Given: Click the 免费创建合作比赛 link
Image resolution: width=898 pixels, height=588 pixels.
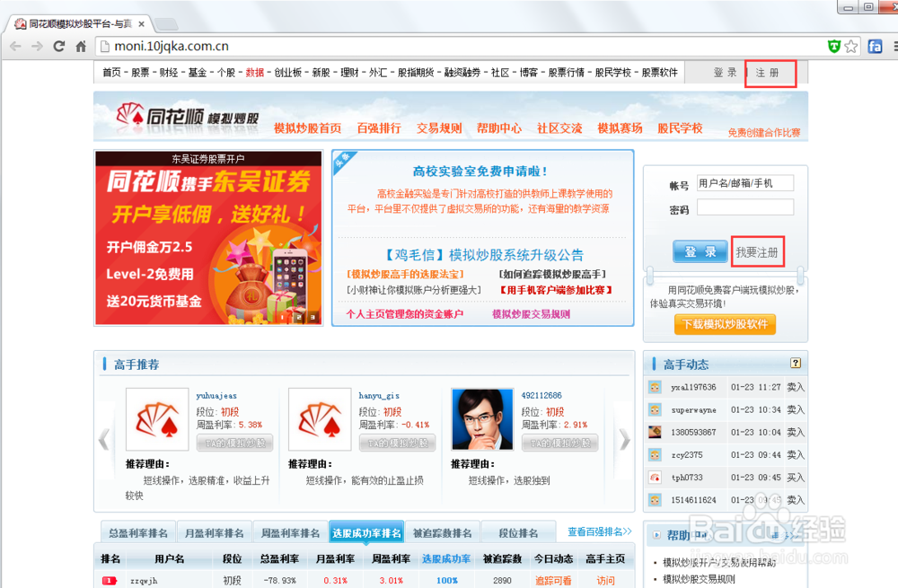Looking at the screenshot, I should point(764,133).
